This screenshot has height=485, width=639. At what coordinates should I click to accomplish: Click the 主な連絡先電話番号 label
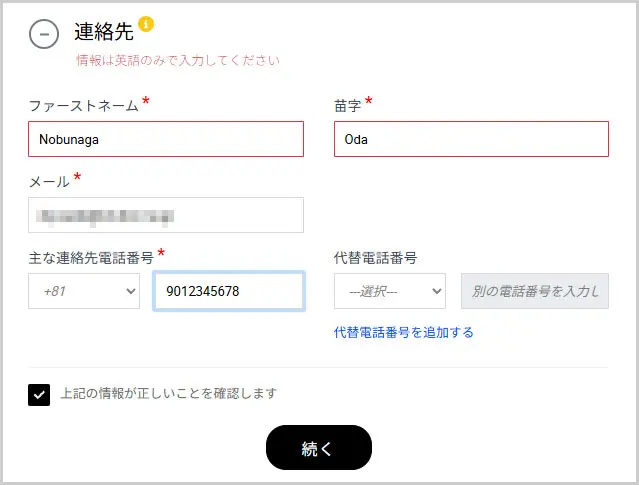click(x=91, y=257)
